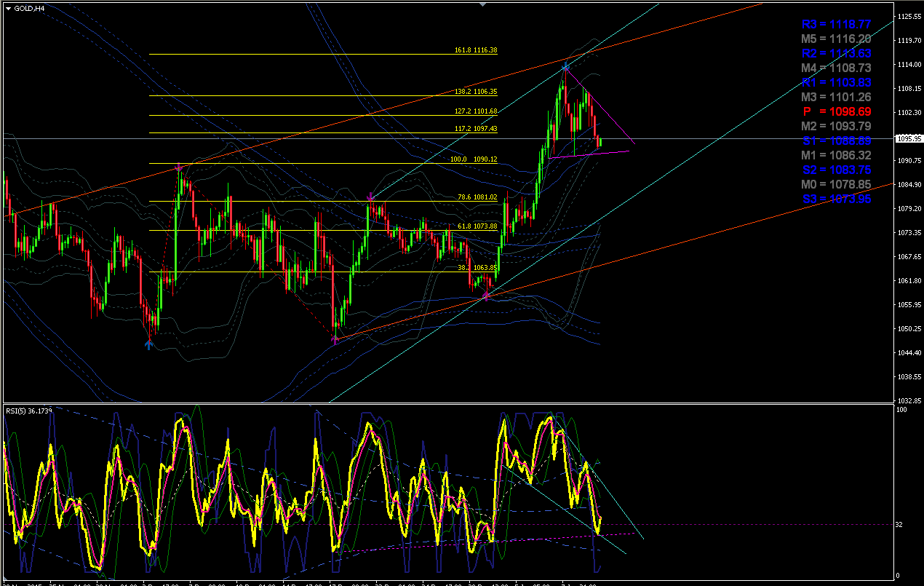Click 1055.95 on the price axis

pos(909,305)
